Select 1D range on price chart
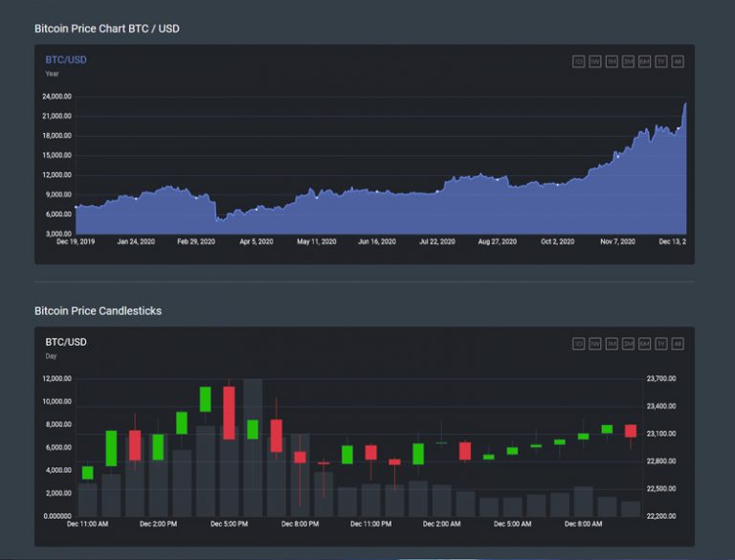 click(578, 61)
